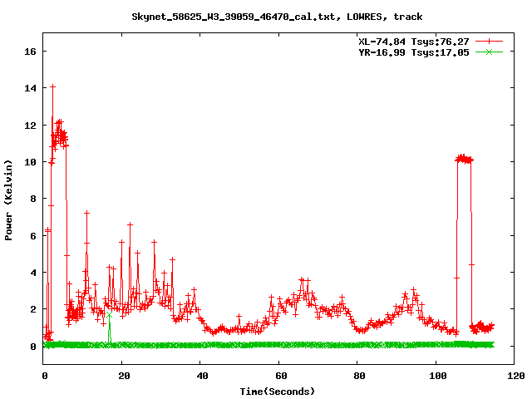
Task: Click y-axis tick label 4
Action: (33, 273)
